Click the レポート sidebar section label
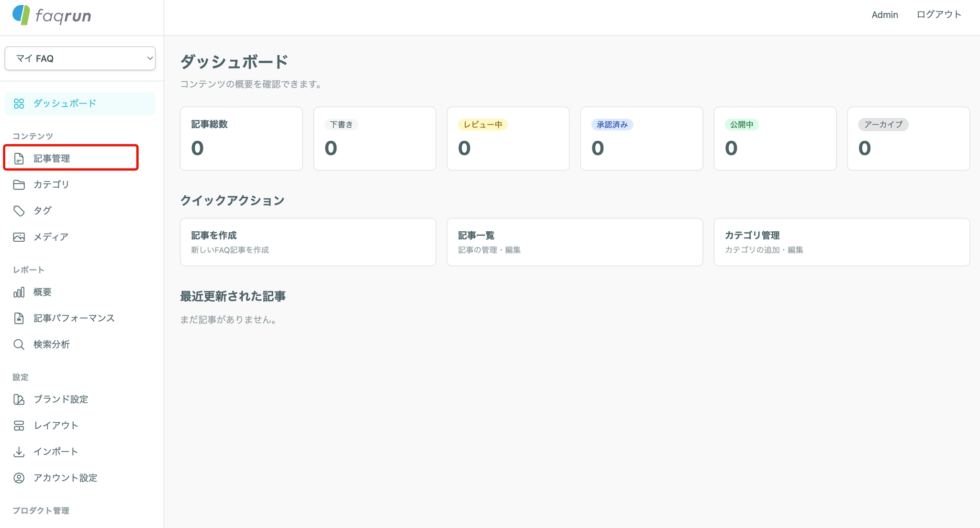This screenshot has height=528, width=980. coord(29,270)
